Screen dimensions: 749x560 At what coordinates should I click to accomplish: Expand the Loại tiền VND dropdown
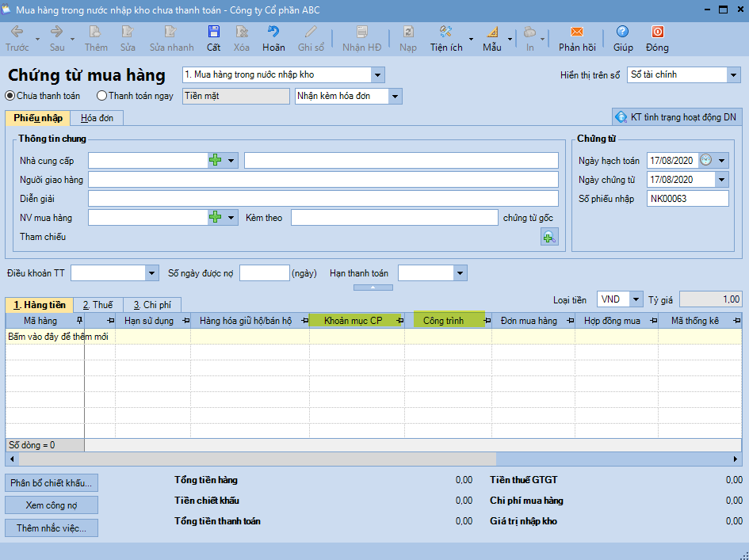point(636,299)
